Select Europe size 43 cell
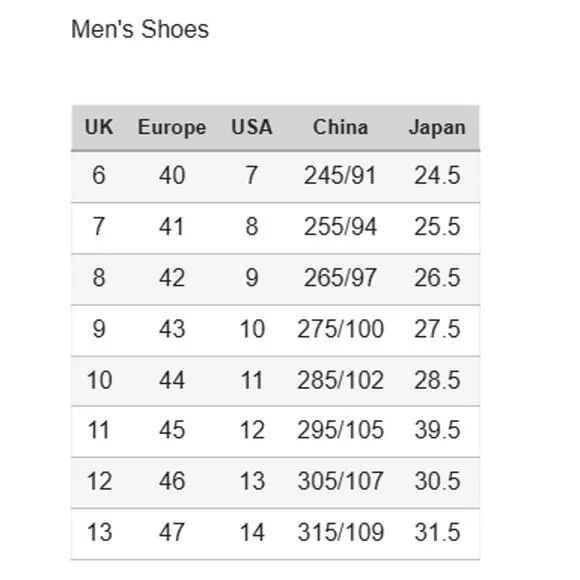Screen dimensions: 580x580 172,329
